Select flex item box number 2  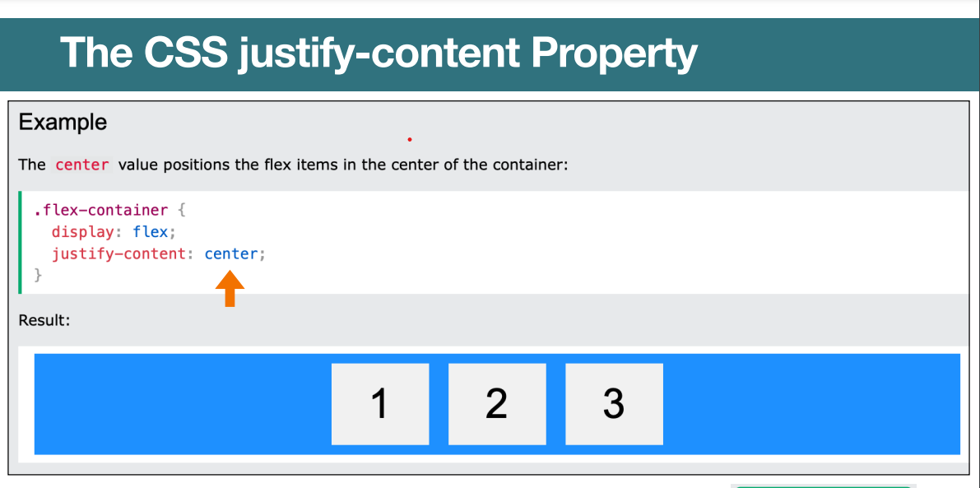click(497, 403)
